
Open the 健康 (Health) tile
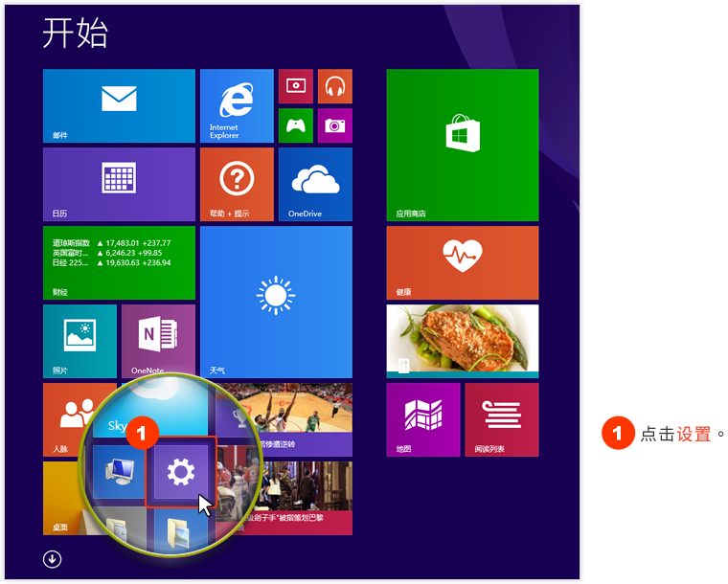(x=462, y=262)
